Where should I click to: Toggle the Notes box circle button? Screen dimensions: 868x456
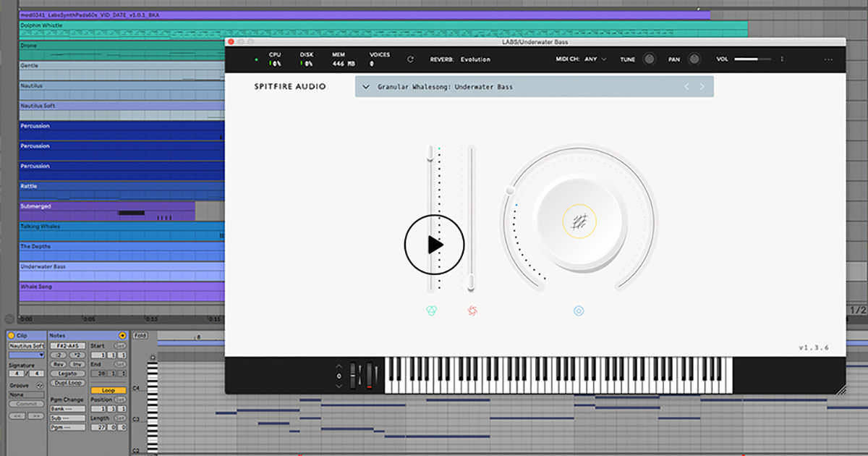coord(122,336)
